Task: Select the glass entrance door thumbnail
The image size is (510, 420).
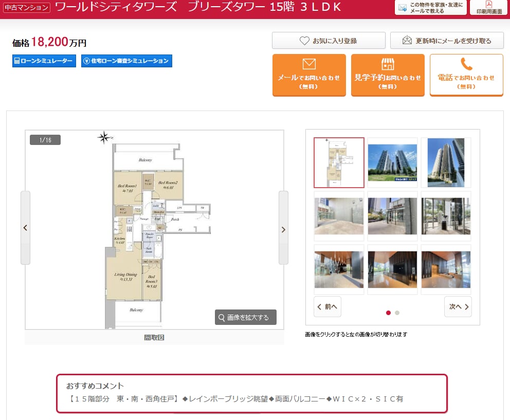Action: click(x=446, y=216)
